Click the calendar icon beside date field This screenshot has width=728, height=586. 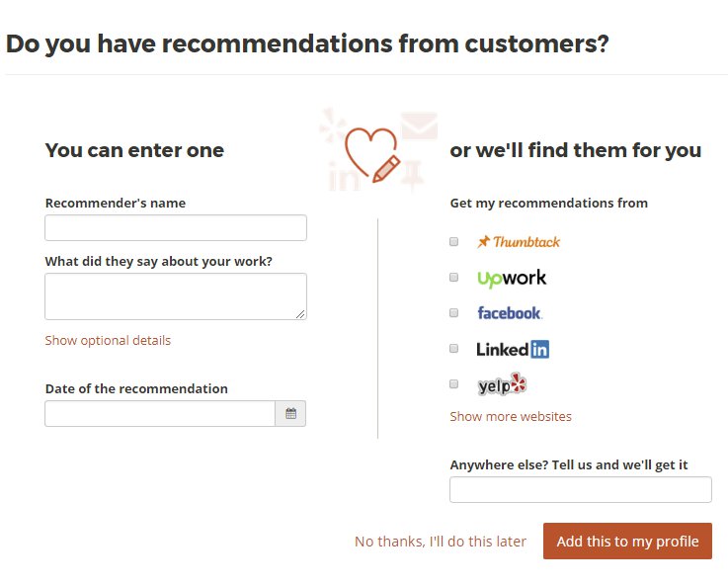(290, 413)
